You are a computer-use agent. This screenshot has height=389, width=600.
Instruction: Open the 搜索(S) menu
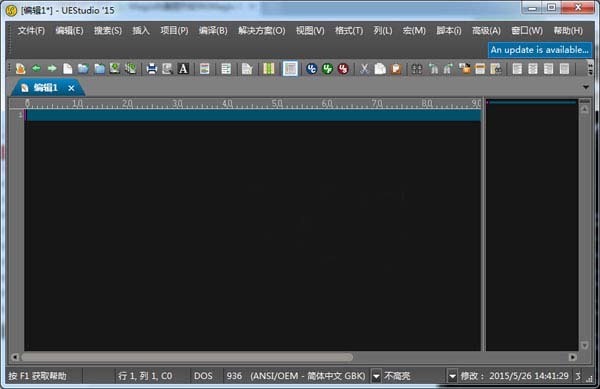(108, 31)
